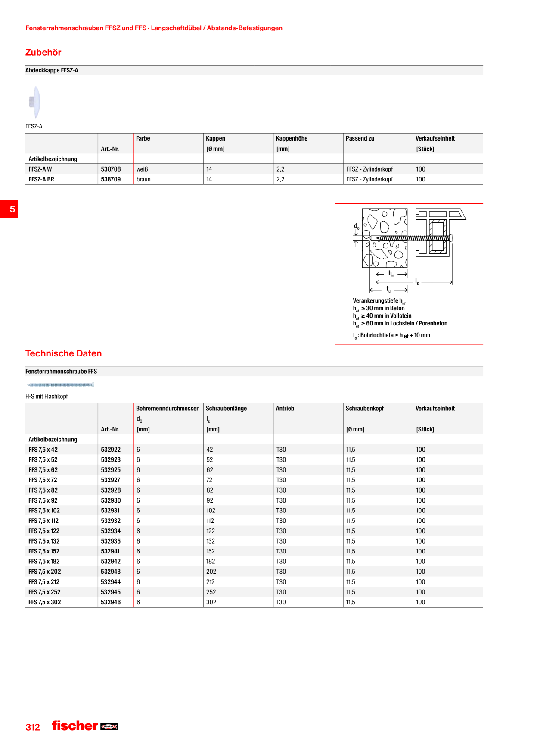Click the Abdeckkappe FFSZ-A table title

tap(52, 70)
